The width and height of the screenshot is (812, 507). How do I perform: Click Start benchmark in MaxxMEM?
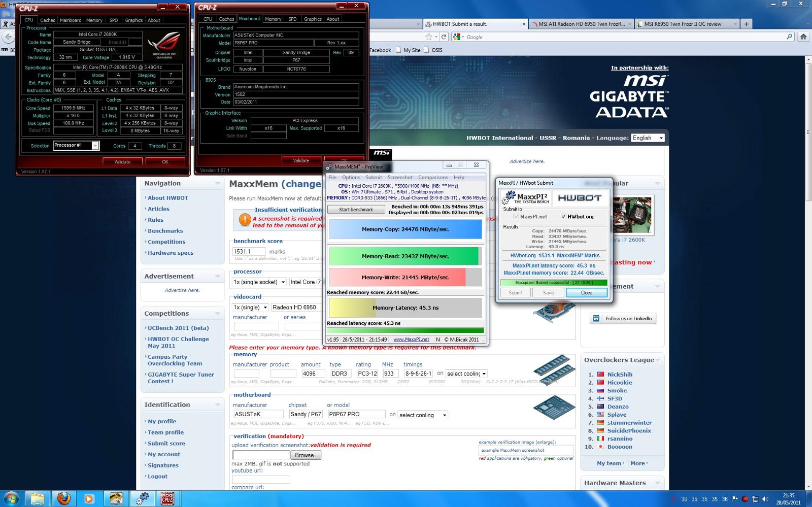(356, 210)
